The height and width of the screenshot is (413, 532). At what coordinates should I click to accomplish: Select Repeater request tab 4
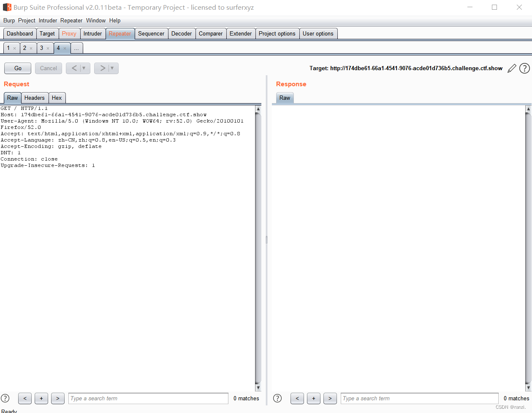[x=58, y=48]
